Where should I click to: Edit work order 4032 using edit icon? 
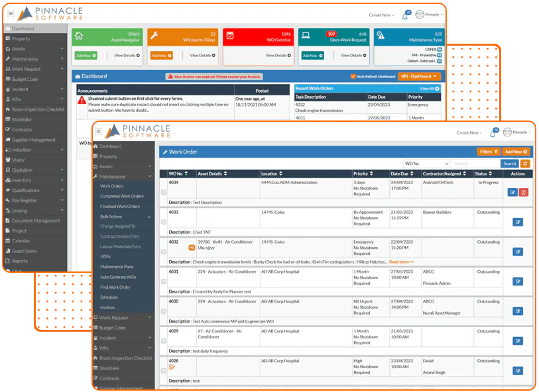[x=518, y=252]
